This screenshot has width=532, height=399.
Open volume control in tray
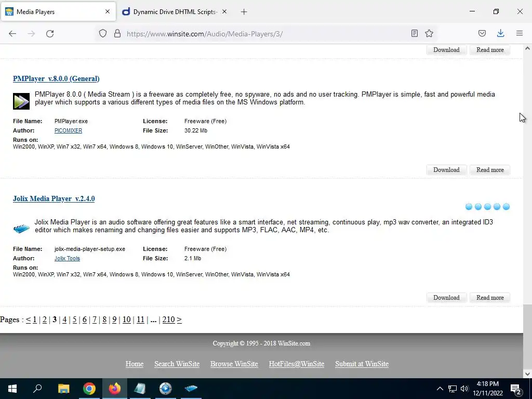pyautogui.click(x=464, y=389)
